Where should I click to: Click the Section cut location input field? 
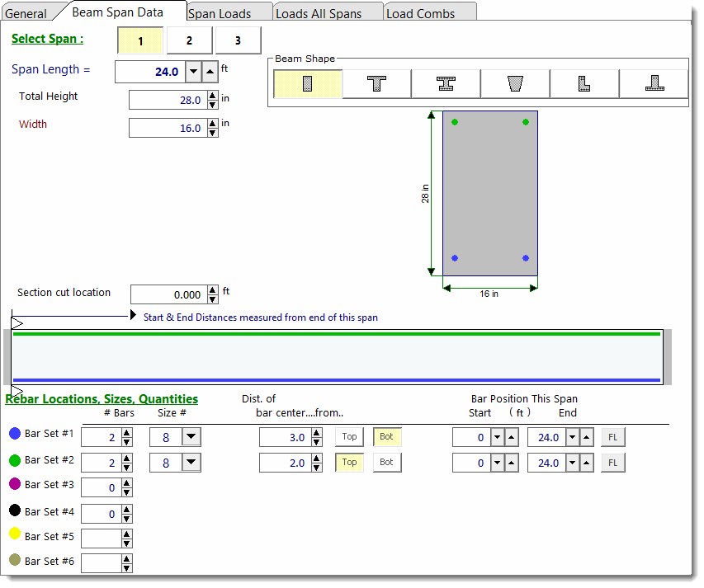point(168,294)
